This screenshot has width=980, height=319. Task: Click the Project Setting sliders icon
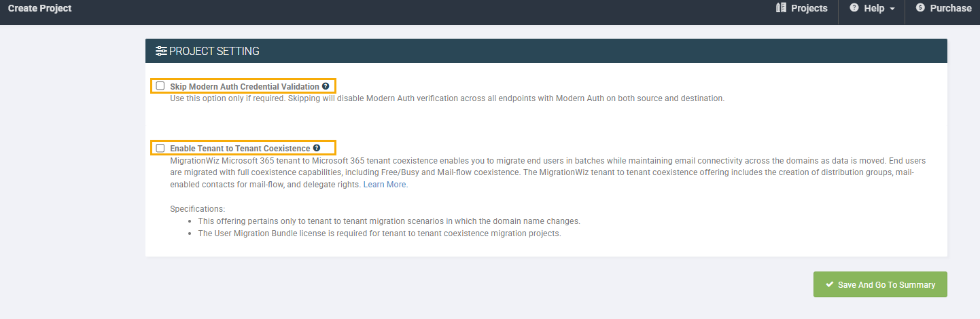coord(161,51)
